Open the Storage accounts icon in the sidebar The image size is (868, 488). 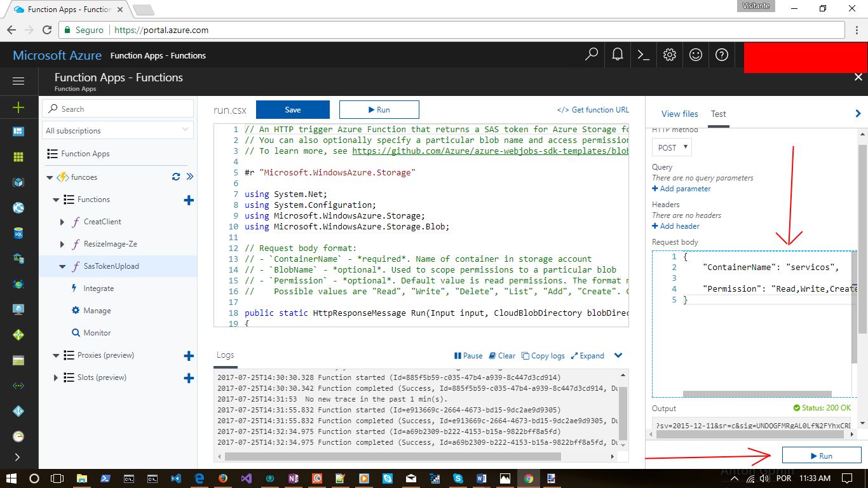pos(18,360)
